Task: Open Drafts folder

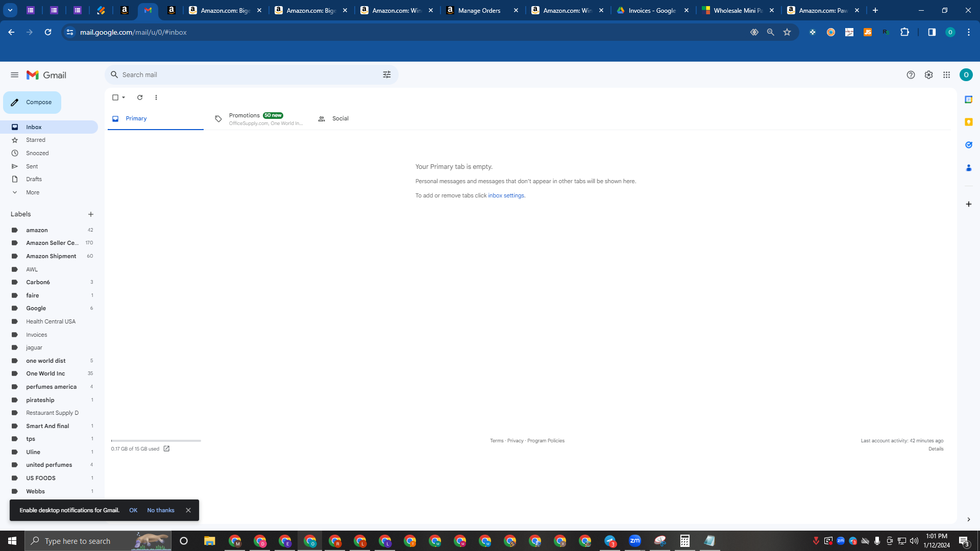Action: [49, 179]
